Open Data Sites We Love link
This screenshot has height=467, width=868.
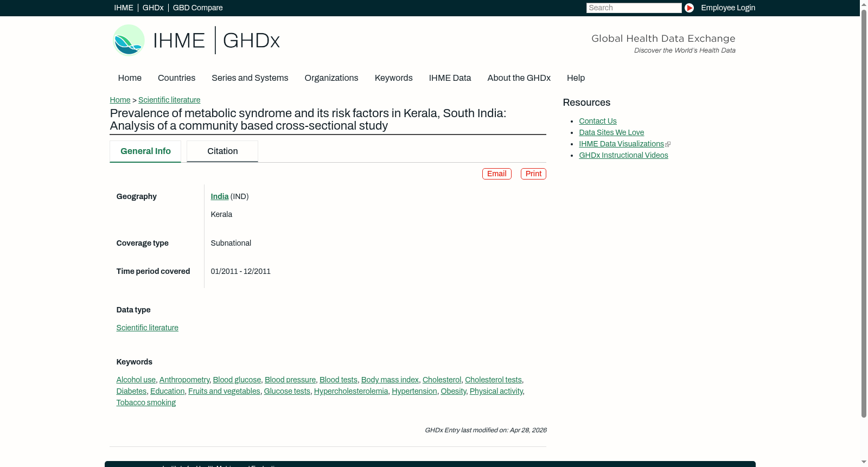(611, 132)
